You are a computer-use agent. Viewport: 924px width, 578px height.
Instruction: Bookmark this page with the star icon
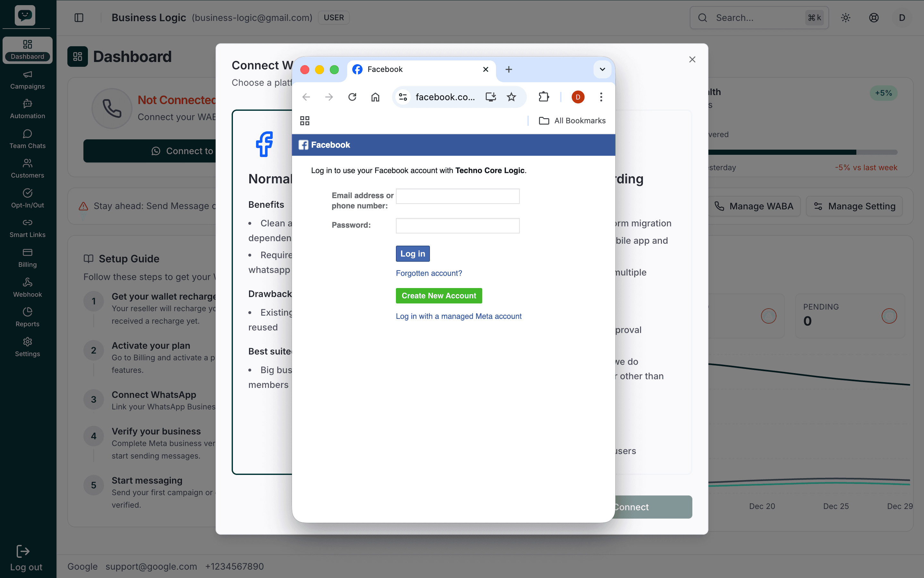click(512, 97)
